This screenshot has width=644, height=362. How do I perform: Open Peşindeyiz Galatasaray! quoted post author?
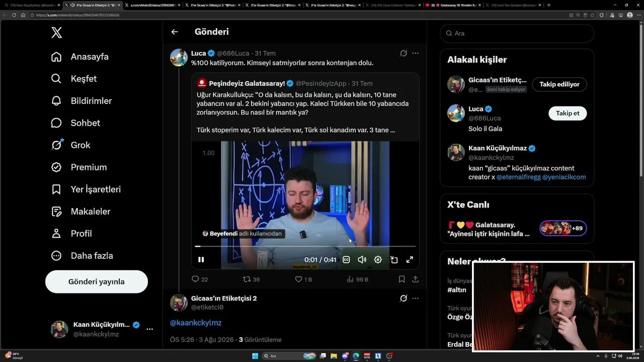coord(247,83)
